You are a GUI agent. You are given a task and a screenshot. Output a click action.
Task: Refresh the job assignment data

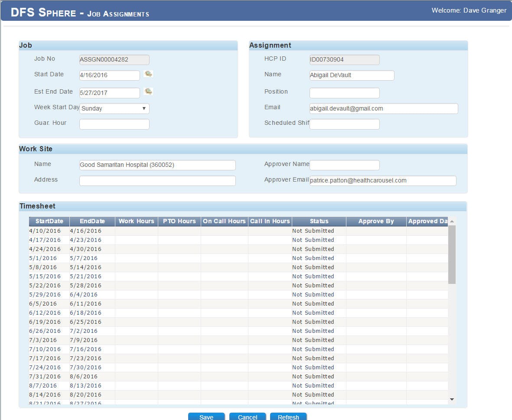pos(288,417)
